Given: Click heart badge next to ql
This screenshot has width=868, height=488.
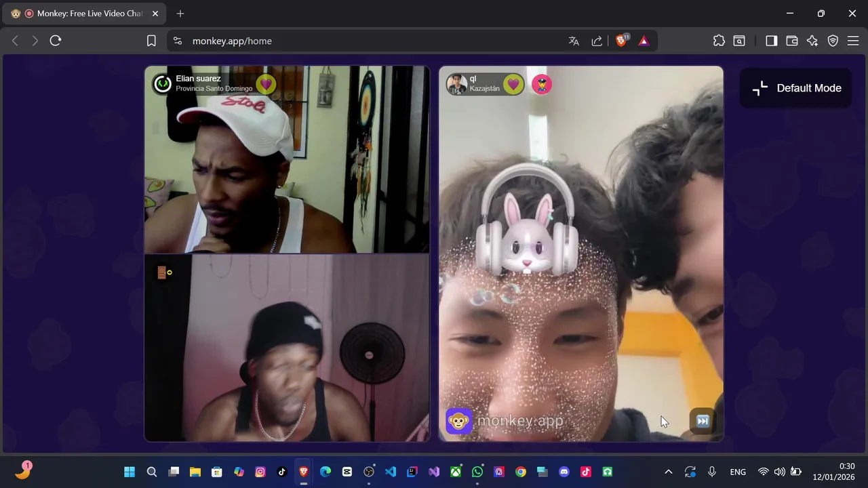Looking at the screenshot, I should 513,84.
